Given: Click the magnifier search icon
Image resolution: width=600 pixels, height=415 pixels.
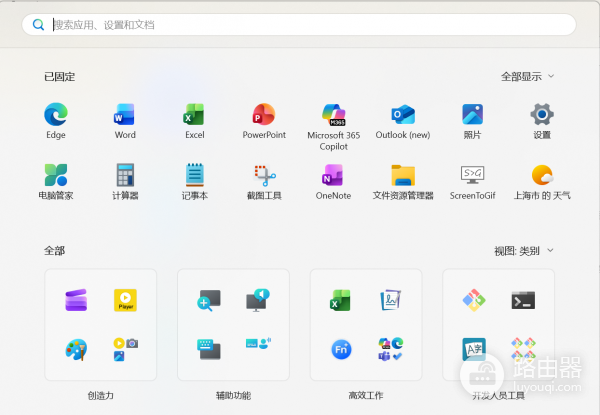Looking at the screenshot, I should click(38, 25).
